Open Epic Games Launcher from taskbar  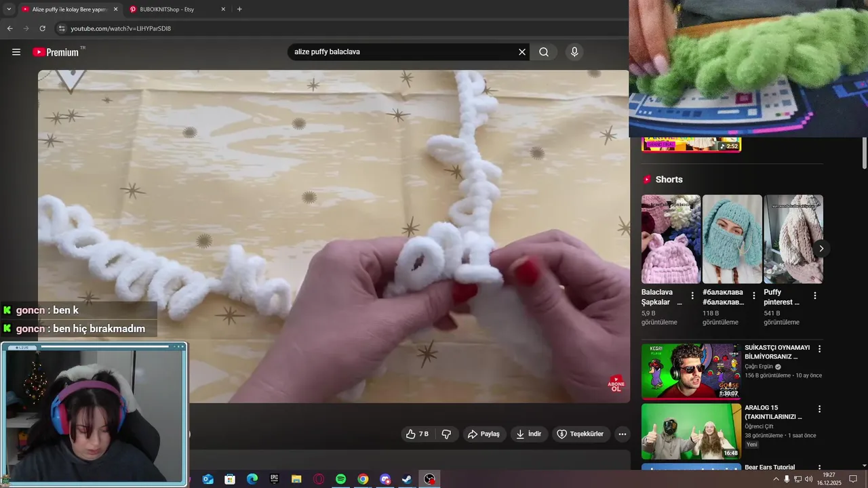pos(274,479)
